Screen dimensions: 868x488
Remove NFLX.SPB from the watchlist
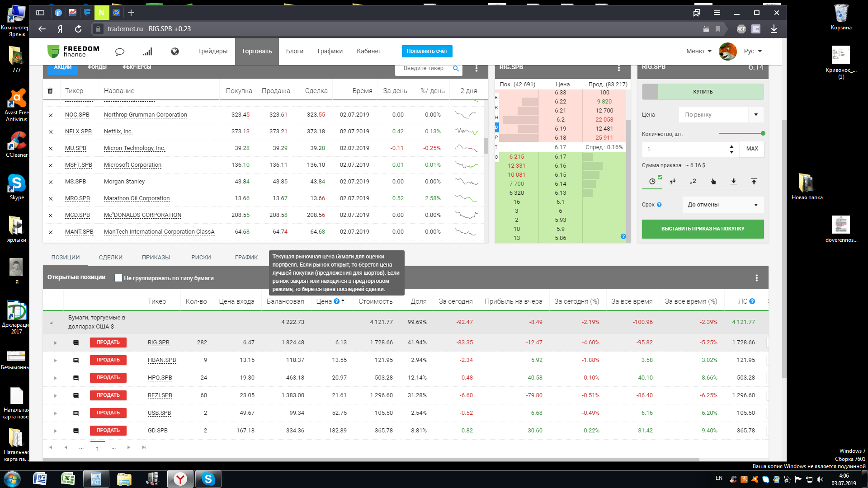pyautogui.click(x=51, y=132)
